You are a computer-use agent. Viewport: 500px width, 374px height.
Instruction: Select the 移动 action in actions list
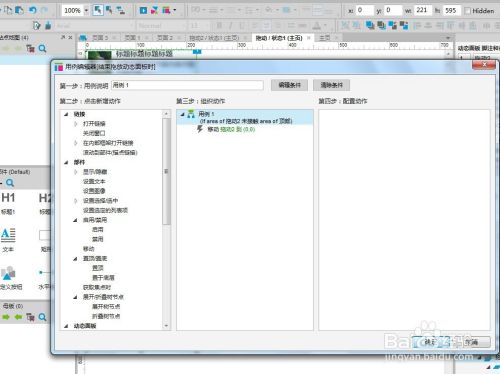pyautogui.click(x=89, y=249)
